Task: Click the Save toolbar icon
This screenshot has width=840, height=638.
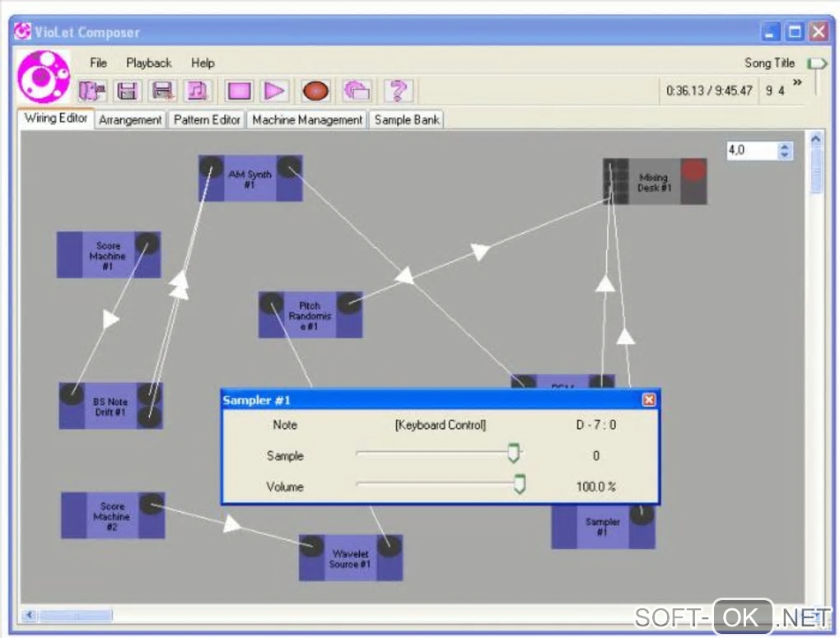Action: (x=127, y=91)
